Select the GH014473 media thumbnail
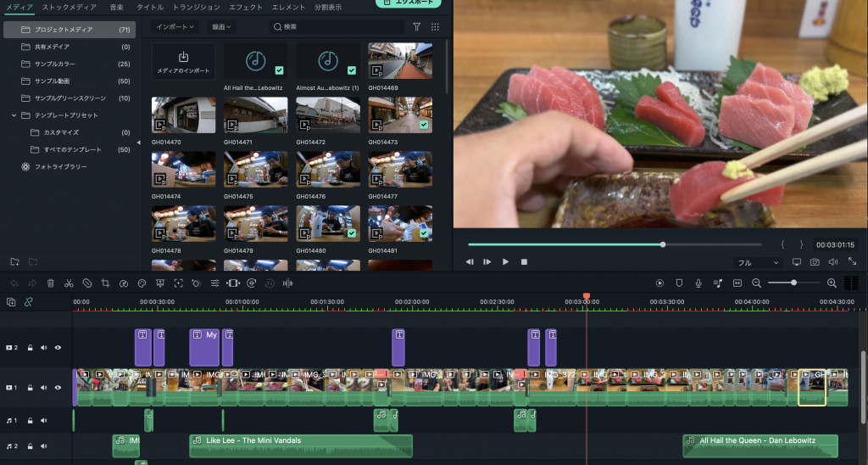Image resolution: width=868 pixels, height=465 pixels. (400, 115)
